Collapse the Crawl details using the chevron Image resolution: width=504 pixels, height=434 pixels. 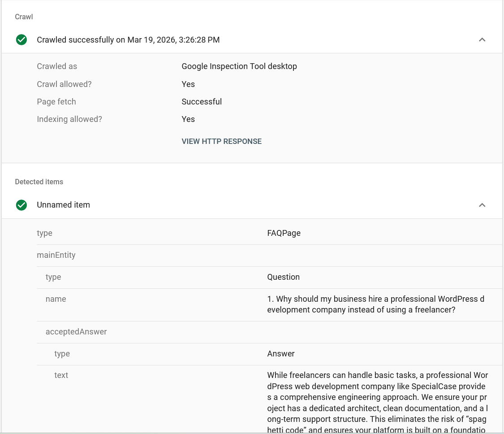pyautogui.click(x=482, y=39)
